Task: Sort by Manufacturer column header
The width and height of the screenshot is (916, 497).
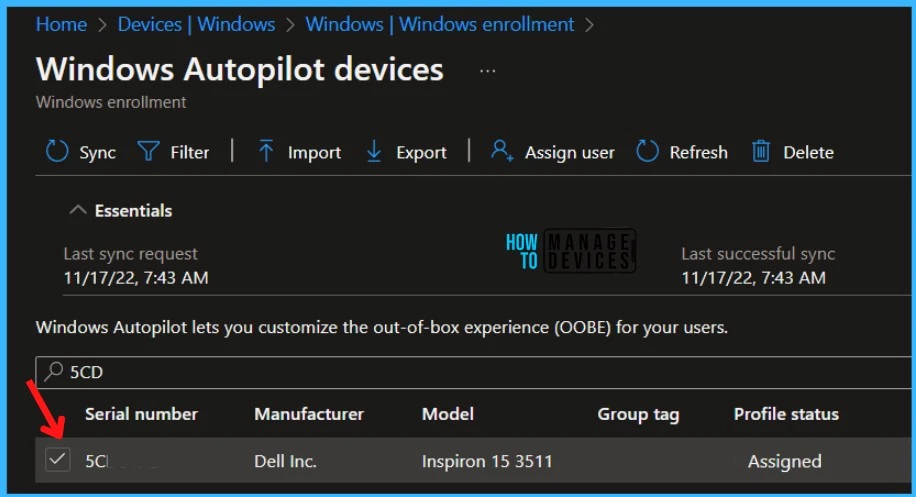Action: tap(309, 414)
